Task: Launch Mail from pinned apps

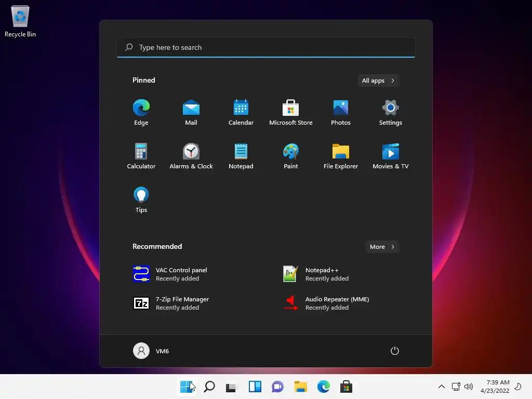Action: [191, 112]
